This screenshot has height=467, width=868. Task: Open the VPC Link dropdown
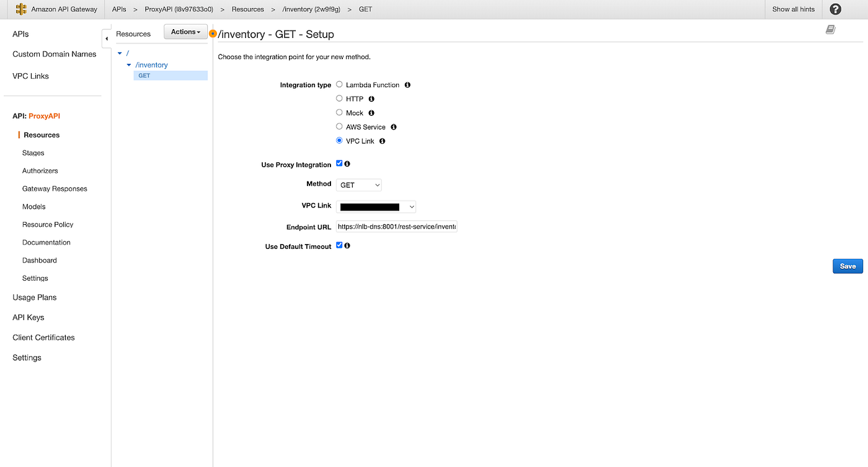(x=376, y=207)
